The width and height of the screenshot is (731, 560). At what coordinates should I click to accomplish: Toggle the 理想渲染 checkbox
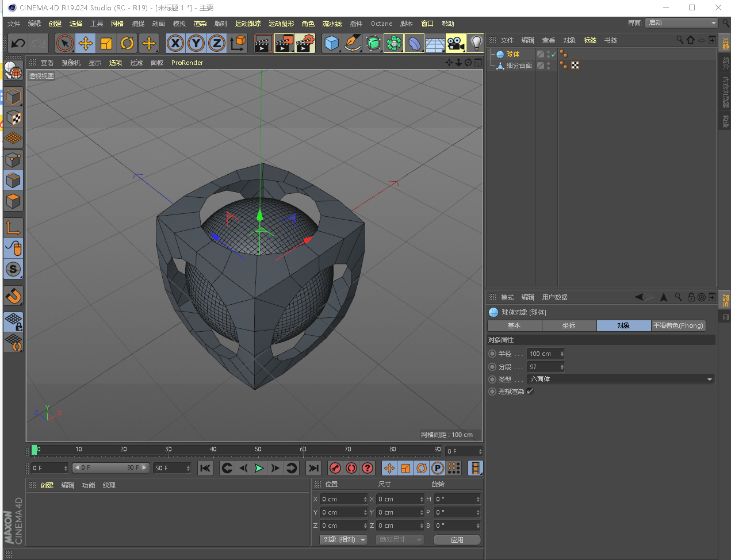point(530,392)
